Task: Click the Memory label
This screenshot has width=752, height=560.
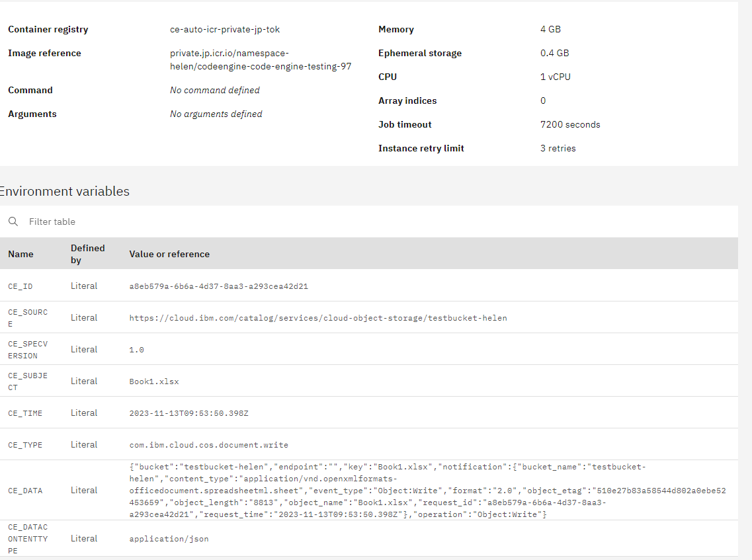Action: point(396,29)
